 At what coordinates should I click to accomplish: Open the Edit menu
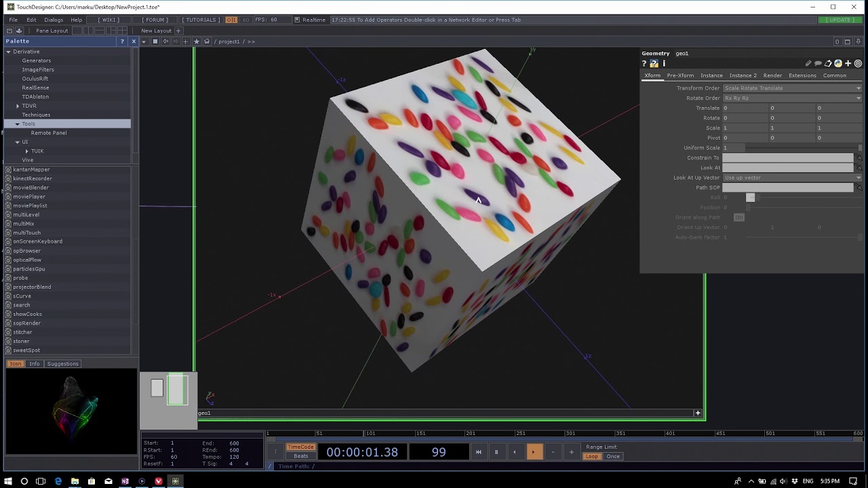click(x=31, y=20)
